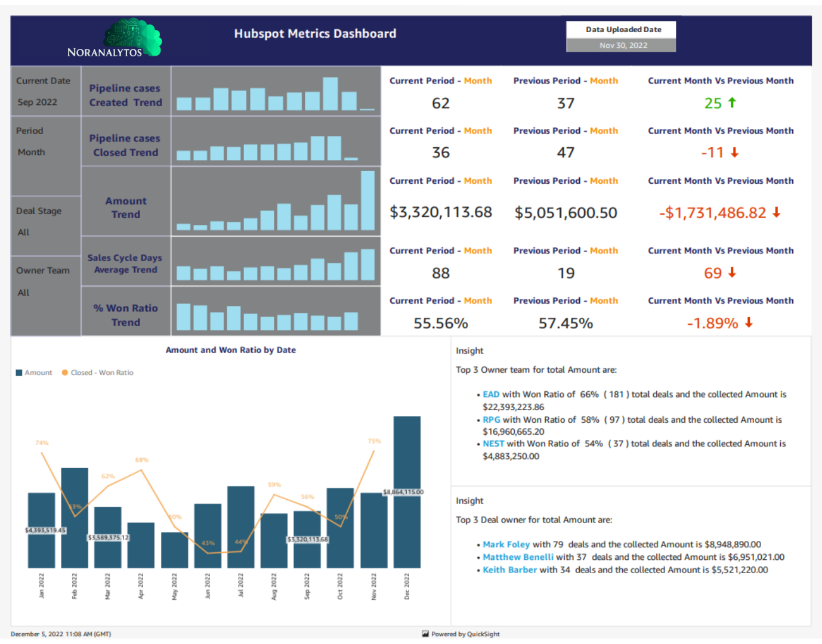Open the Period Month filter
822x644 pixels.
click(x=31, y=141)
